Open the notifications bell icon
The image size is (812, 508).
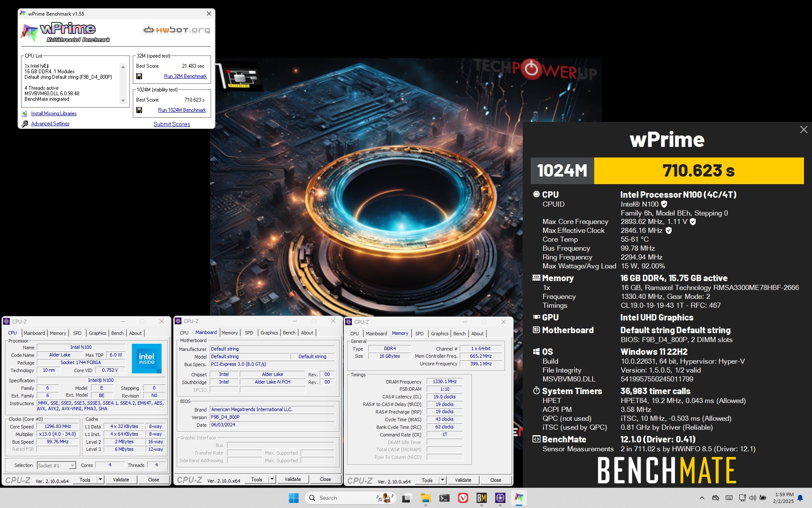tap(800, 498)
